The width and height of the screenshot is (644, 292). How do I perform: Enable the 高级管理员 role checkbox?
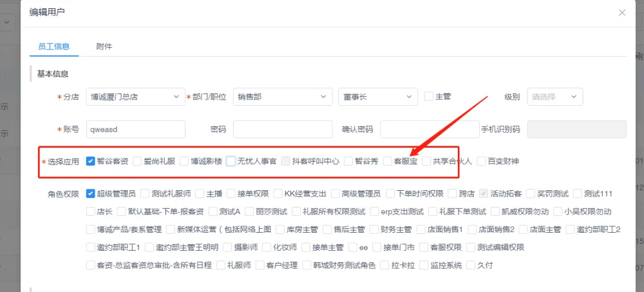(x=336, y=193)
